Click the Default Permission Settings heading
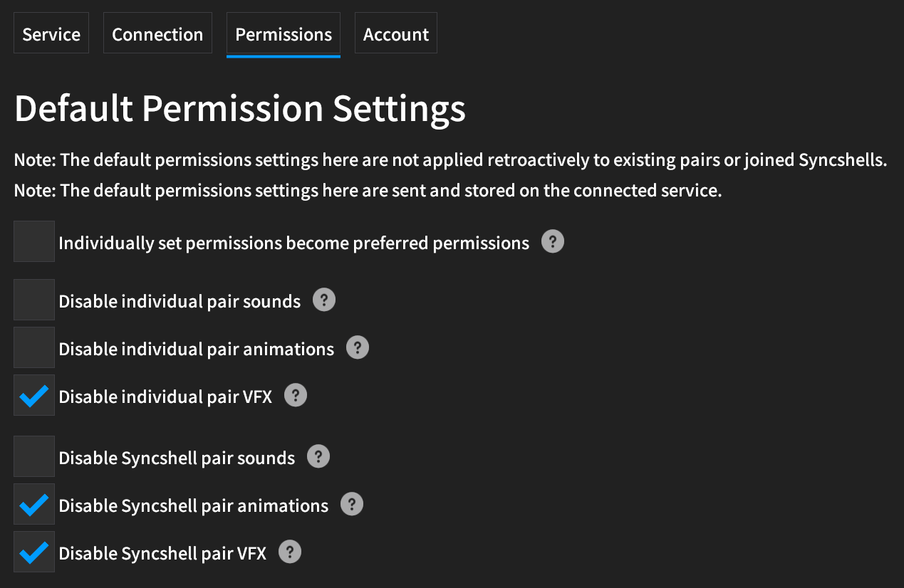This screenshot has height=588, width=904. tap(240, 109)
